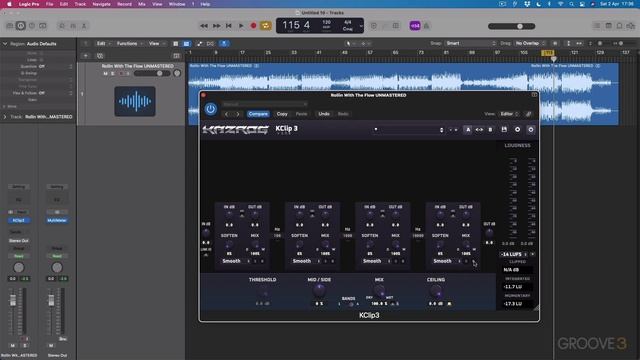Open the MultiMeter insert on Stereo Out

click(57, 220)
